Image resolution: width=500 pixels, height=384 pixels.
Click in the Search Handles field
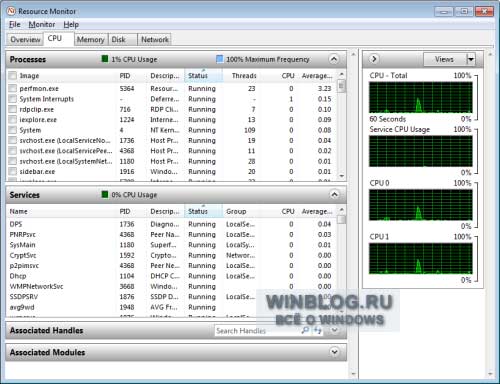click(x=257, y=331)
